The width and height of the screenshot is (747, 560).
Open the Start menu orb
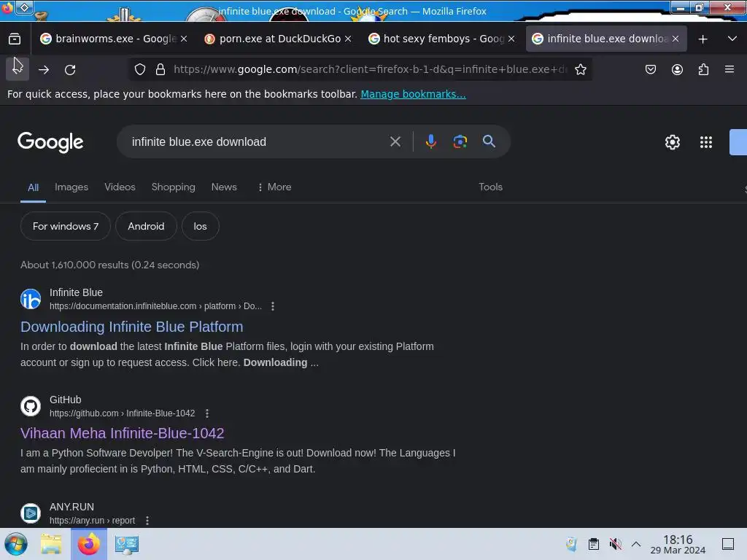(16, 544)
